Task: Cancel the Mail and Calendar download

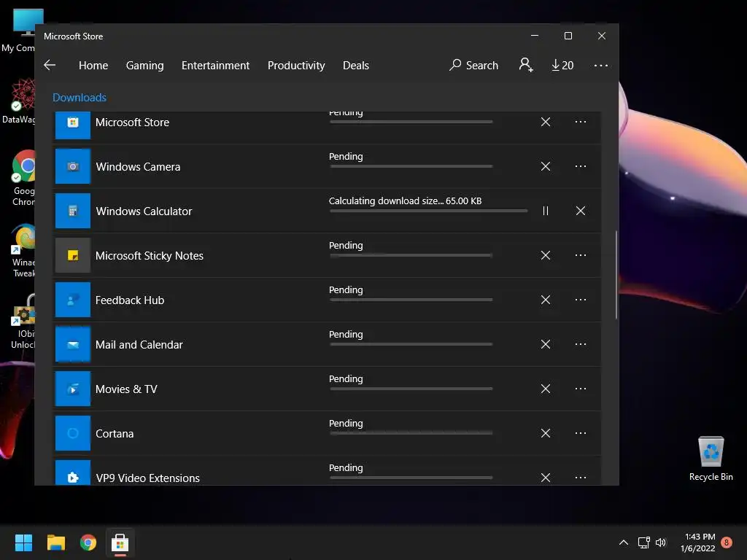Action: tap(546, 344)
